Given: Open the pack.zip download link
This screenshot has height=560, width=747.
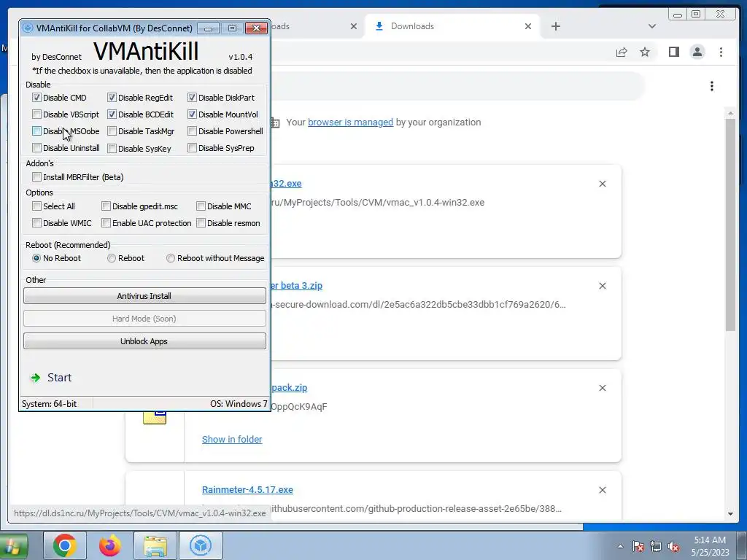Looking at the screenshot, I should (289, 388).
